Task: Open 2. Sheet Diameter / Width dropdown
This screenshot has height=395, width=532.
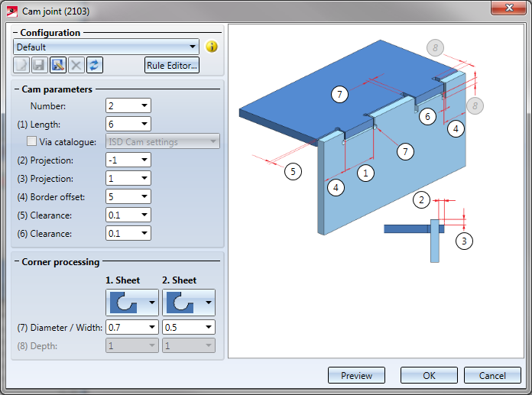Action: coord(189,327)
